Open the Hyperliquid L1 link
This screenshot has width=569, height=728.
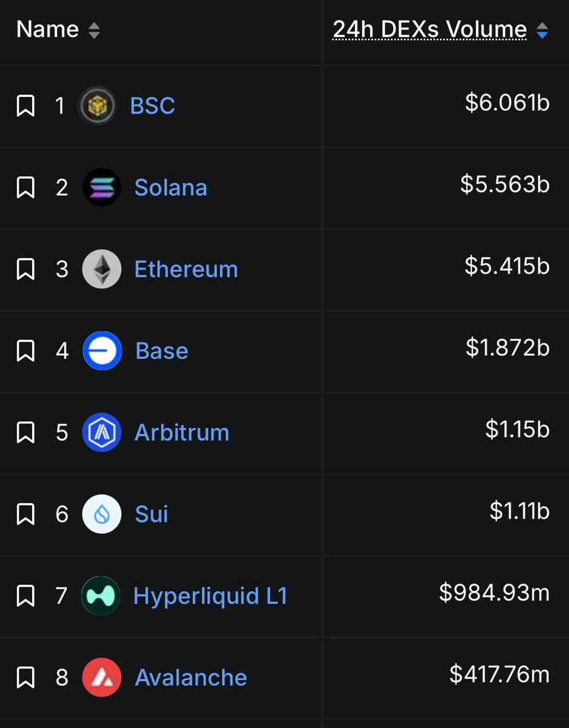[x=210, y=596]
